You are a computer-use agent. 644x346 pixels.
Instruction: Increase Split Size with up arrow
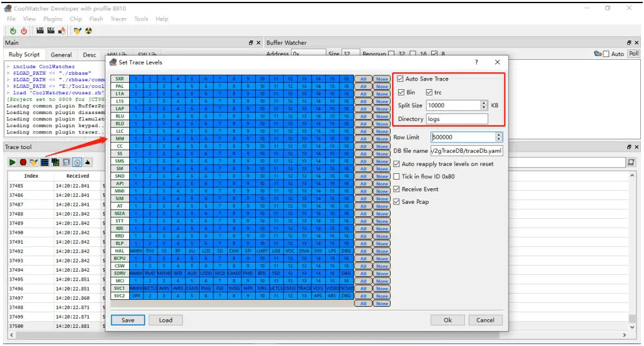(484, 103)
